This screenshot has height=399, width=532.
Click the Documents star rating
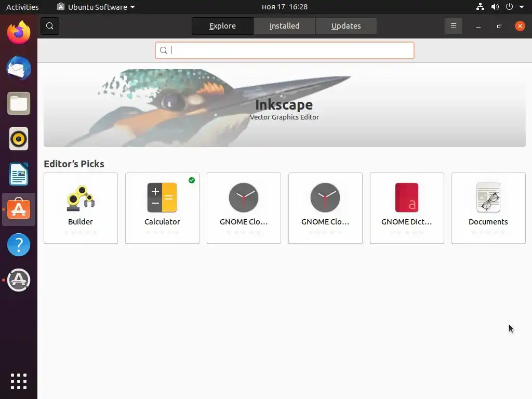click(488, 232)
